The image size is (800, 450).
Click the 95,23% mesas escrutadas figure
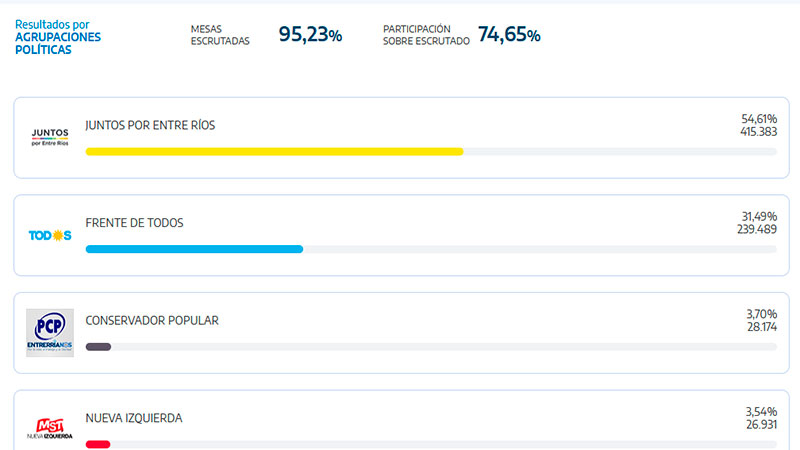pyautogui.click(x=310, y=35)
